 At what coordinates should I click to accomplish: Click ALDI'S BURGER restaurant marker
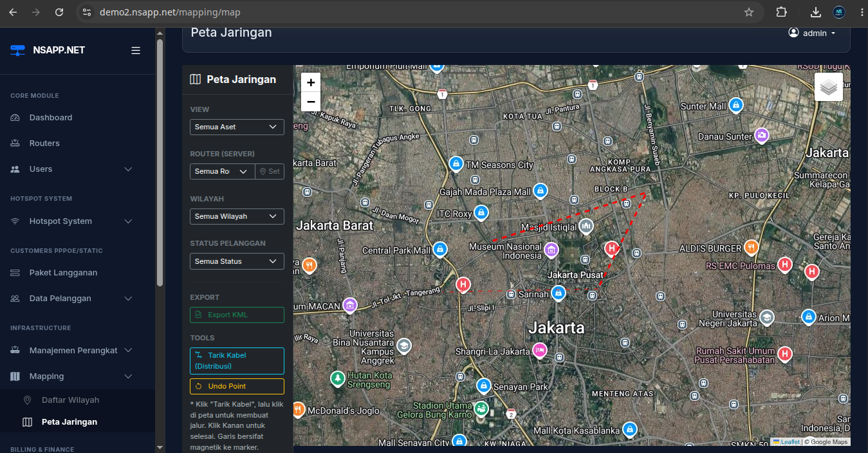point(751,246)
